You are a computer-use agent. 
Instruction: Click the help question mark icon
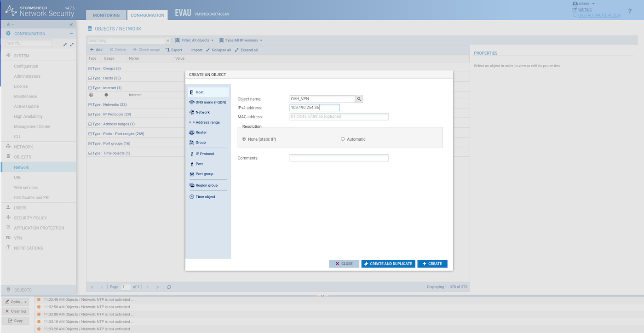click(630, 11)
